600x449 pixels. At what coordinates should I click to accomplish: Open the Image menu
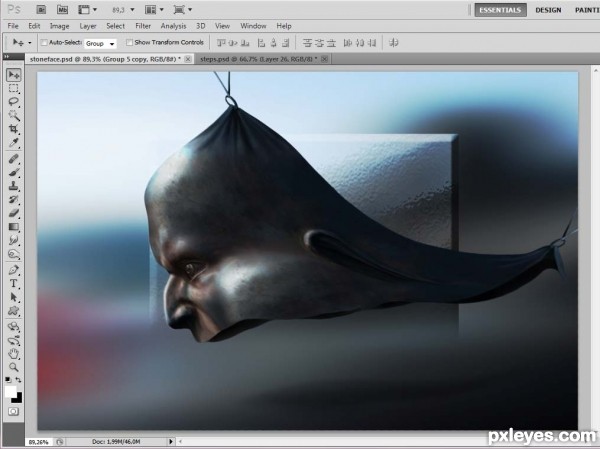[x=59, y=26]
